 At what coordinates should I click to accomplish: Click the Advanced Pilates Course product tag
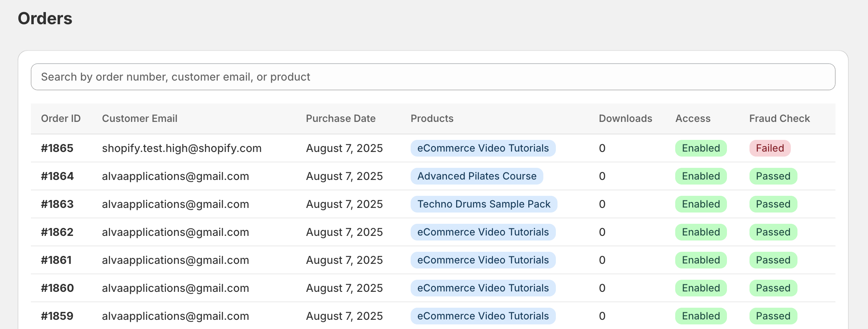point(477,176)
